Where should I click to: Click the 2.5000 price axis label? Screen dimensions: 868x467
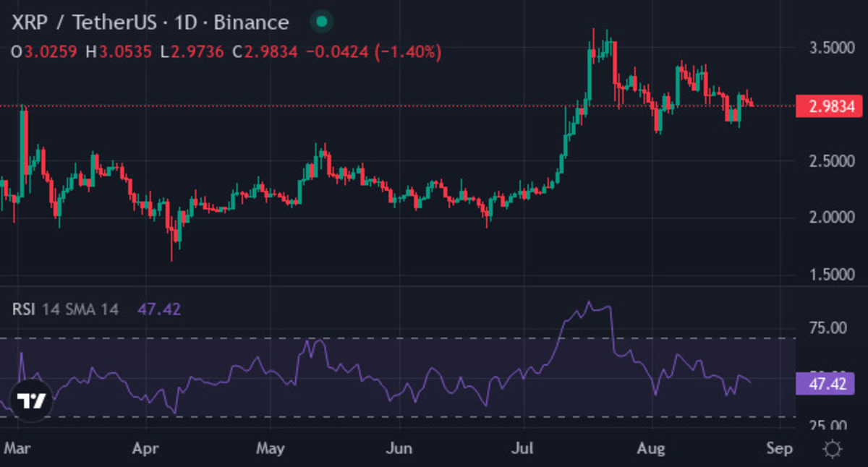coord(832,160)
